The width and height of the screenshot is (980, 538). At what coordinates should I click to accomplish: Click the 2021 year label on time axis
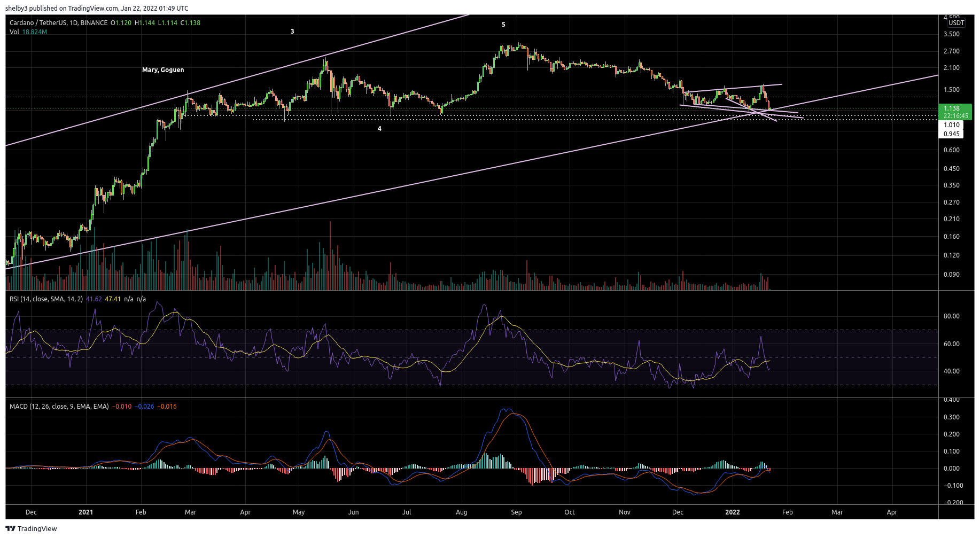[x=85, y=512]
